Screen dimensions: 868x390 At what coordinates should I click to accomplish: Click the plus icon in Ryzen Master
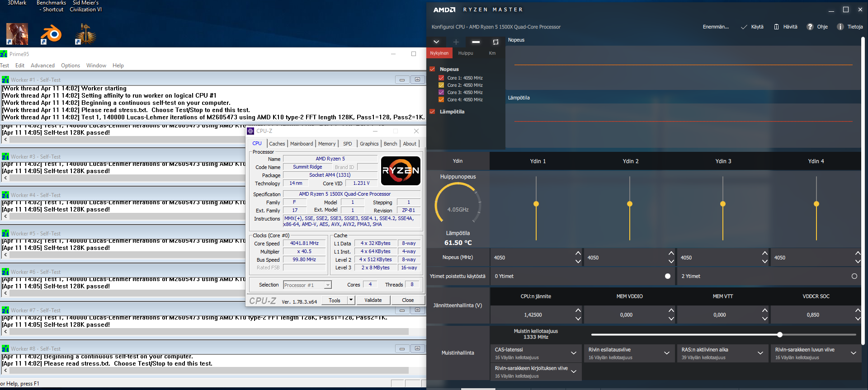456,42
